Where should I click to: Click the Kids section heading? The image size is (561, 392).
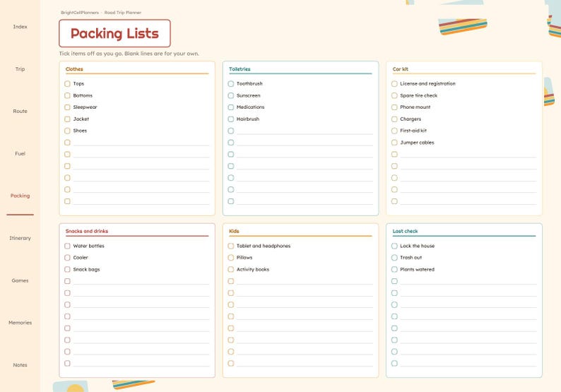pyautogui.click(x=234, y=231)
